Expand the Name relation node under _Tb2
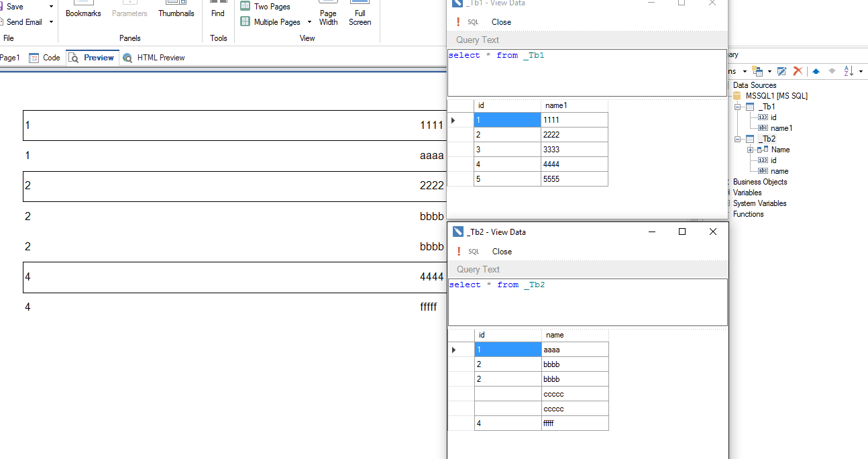The width and height of the screenshot is (868, 459). [751, 150]
